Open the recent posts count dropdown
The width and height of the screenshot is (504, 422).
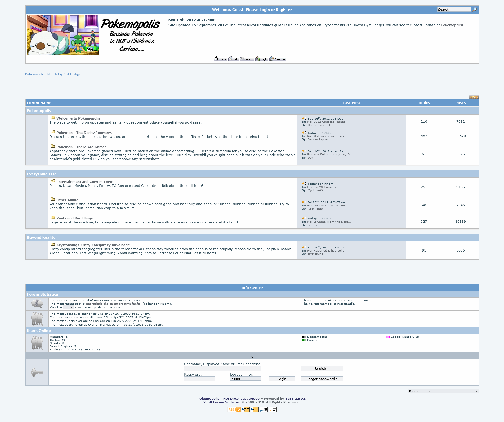68,307
